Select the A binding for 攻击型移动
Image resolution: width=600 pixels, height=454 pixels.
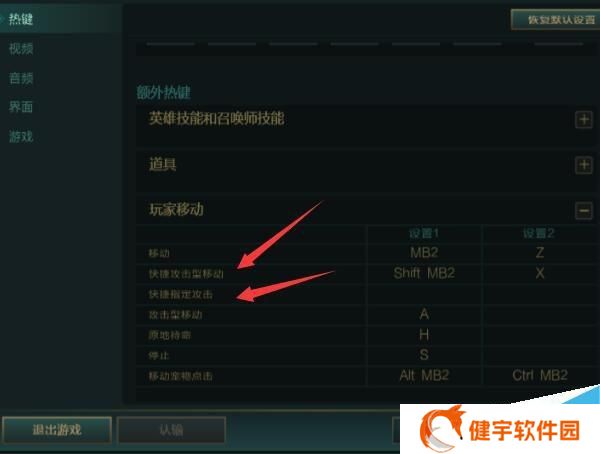point(424,315)
